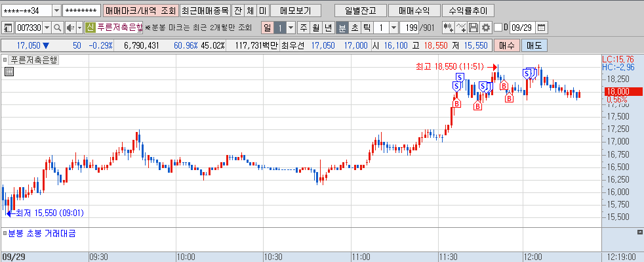This screenshot has height=262, width=644.
Task: Click the 117,731백만 trading value
Action: pos(256,46)
